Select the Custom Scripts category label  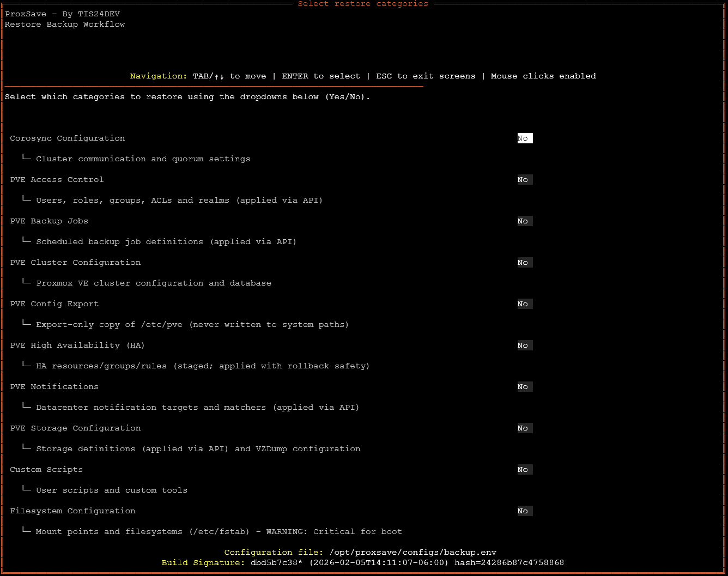[x=46, y=469]
